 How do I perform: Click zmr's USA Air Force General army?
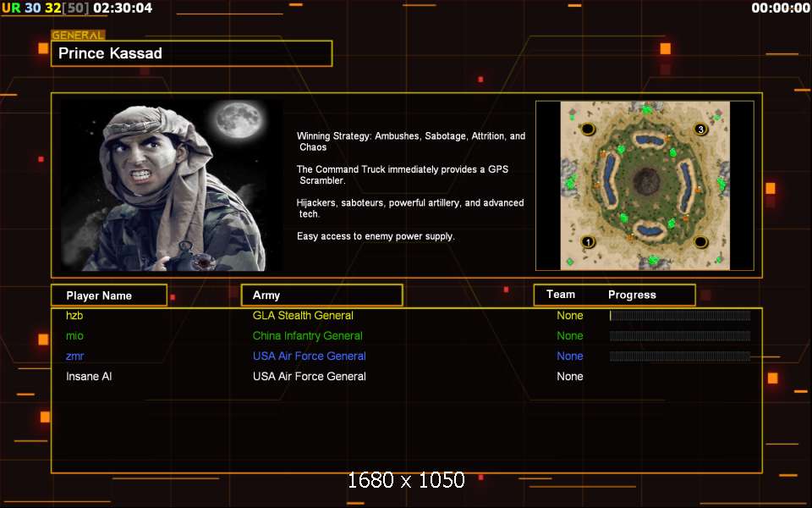310,356
